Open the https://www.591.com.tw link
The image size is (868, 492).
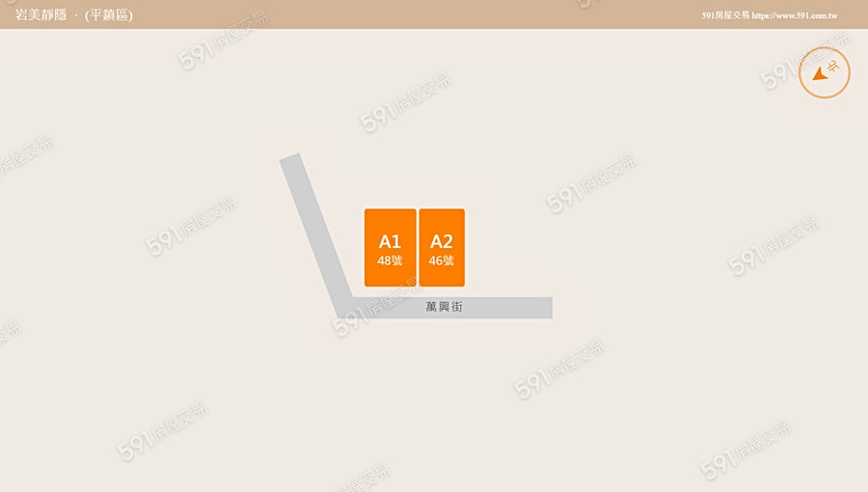click(795, 15)
